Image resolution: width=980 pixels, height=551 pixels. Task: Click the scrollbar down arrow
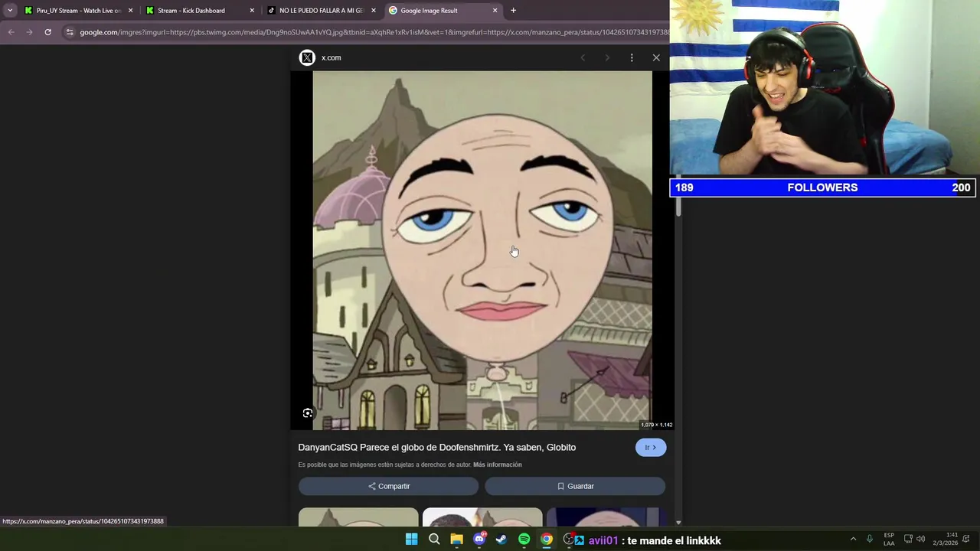point(678,522)
